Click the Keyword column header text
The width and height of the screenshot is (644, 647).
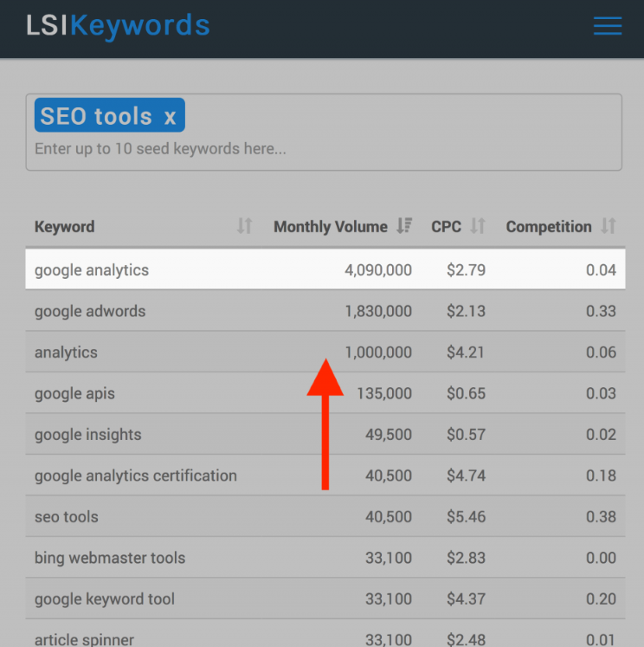(65, 227)
